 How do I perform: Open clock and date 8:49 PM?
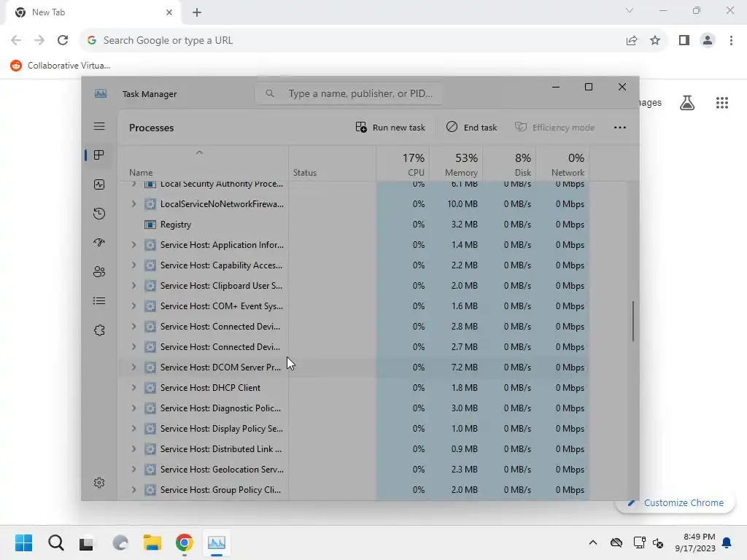tap(695, 542)
